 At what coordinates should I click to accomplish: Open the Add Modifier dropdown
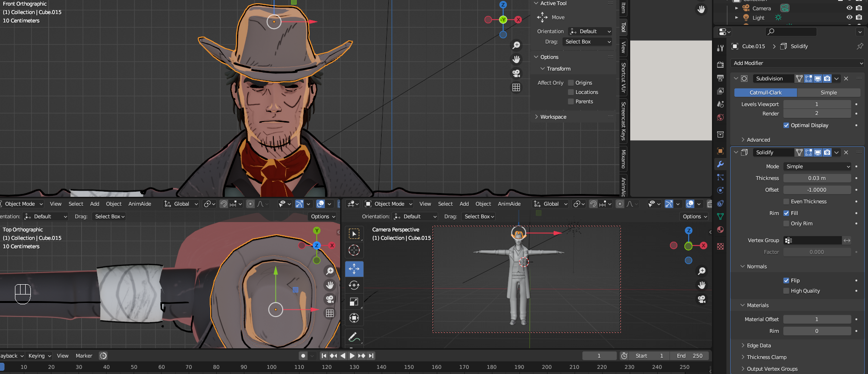click(797, 63)
